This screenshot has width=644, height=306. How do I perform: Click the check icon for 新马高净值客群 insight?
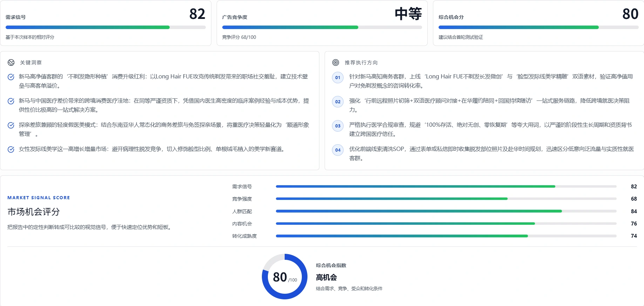tap(11, 77)
